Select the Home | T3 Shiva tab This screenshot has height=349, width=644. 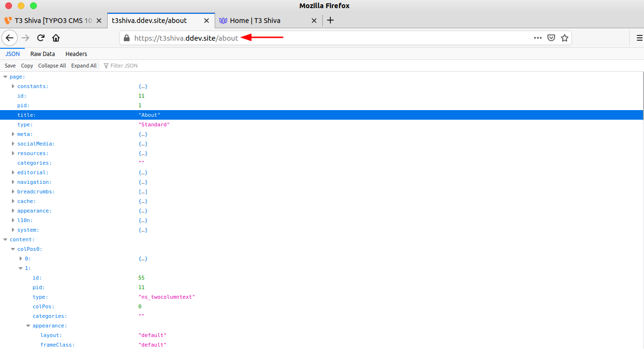coord(261,20)
